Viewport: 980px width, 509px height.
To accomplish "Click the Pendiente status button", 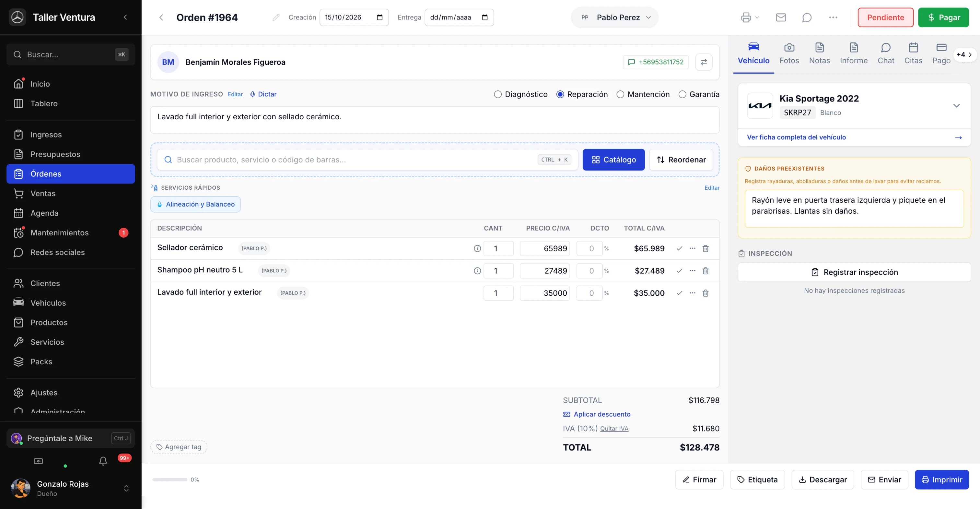I will coord(885,18).
